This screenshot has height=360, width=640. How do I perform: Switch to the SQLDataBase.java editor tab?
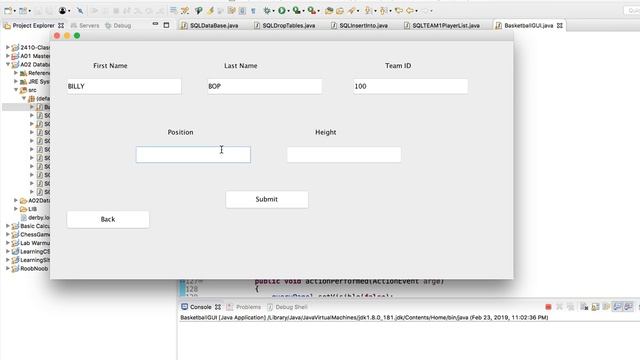(209, 25)
